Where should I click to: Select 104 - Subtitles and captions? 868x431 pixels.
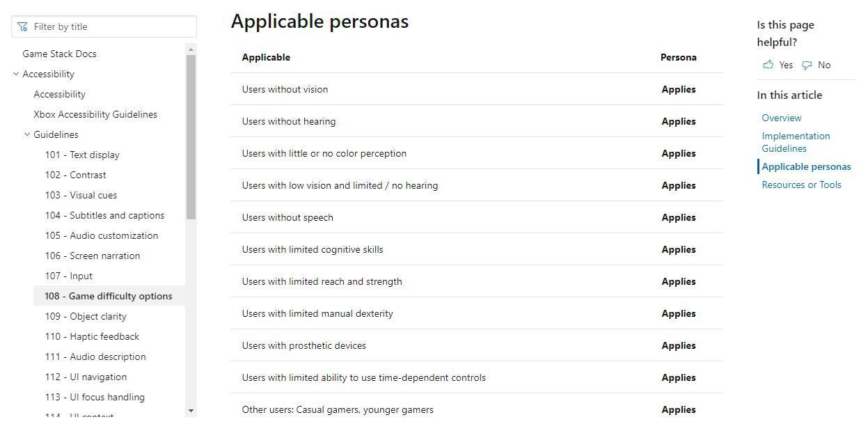click(x=104, y=215)
